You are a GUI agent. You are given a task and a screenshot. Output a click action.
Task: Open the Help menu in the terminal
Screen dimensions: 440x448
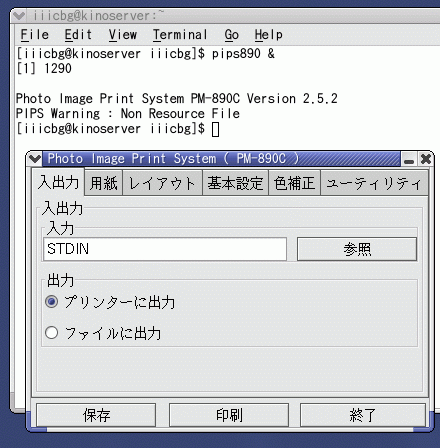point(268,35)
